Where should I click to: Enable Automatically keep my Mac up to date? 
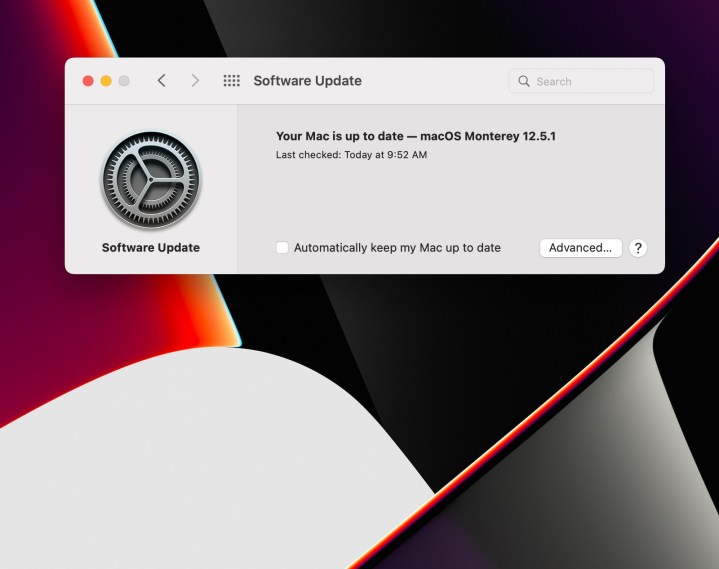click(282, 248)
